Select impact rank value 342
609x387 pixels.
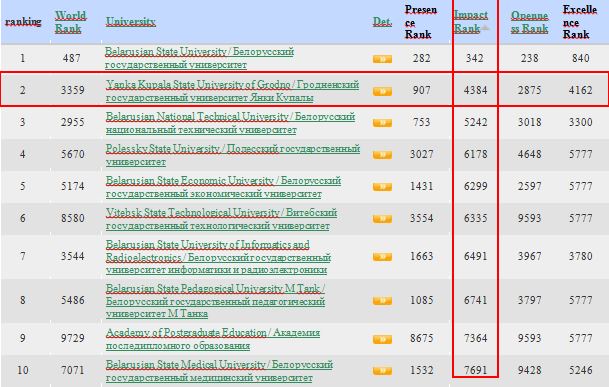[x=475, y=58]
